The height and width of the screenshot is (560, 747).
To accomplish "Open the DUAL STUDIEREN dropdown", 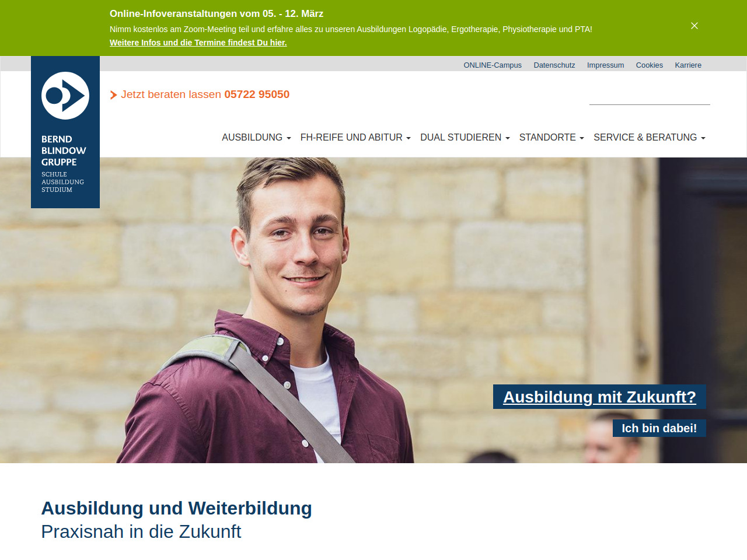I will tap(465, 137).
